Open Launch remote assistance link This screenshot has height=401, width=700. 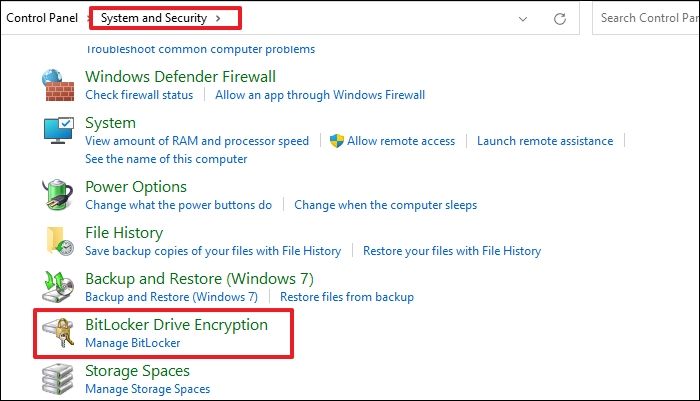pos(545,141)
